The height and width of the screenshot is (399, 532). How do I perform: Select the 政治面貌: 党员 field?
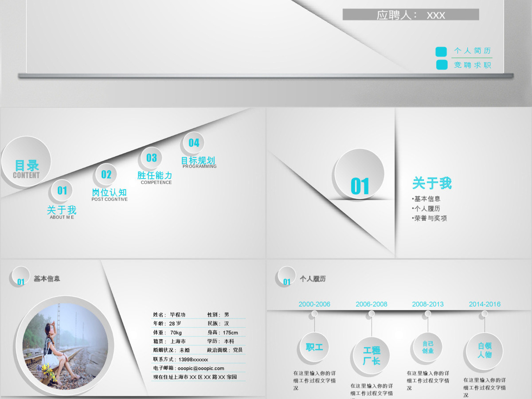click(225, 350)
